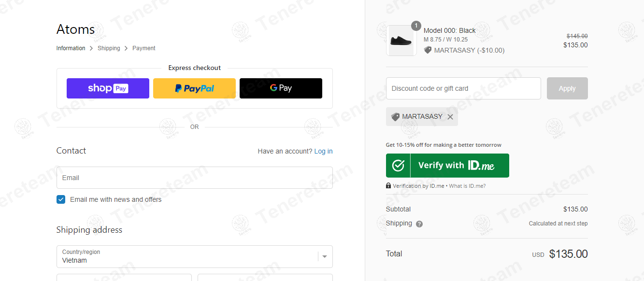
Task: Go to the Shipping breadcrumb step
Action: (109, 48)
